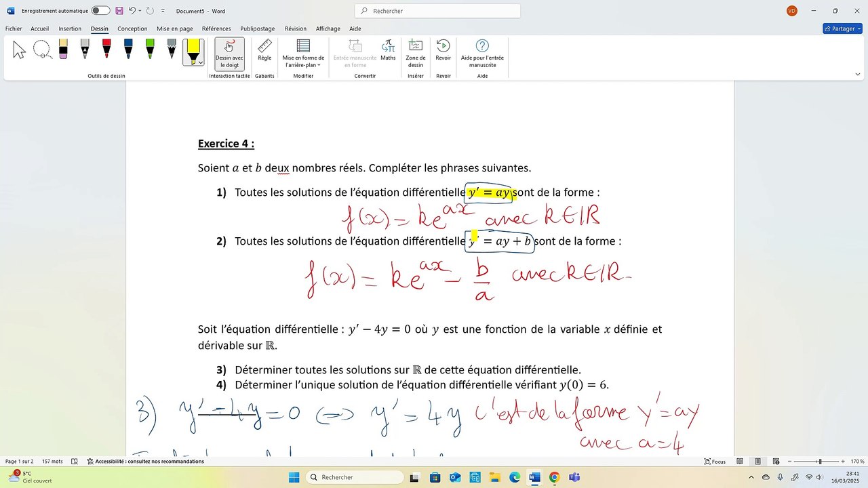
Task: Select the green pen tool
Action: (x=150, y=49)
